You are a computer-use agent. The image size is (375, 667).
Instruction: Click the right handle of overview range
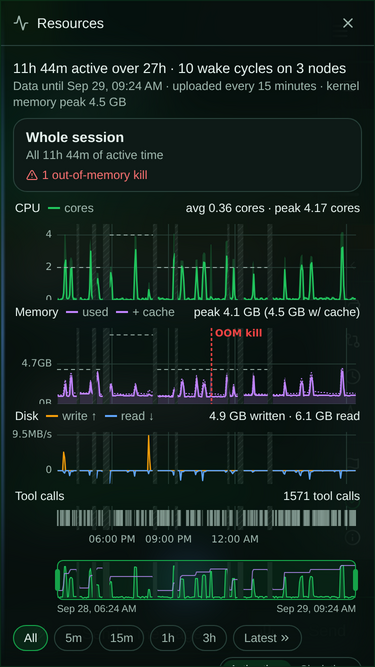tap(355, 580)
